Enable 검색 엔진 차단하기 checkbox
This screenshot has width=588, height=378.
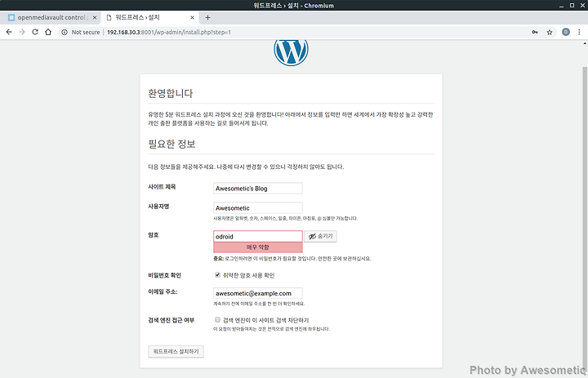(x=217, y=319)
